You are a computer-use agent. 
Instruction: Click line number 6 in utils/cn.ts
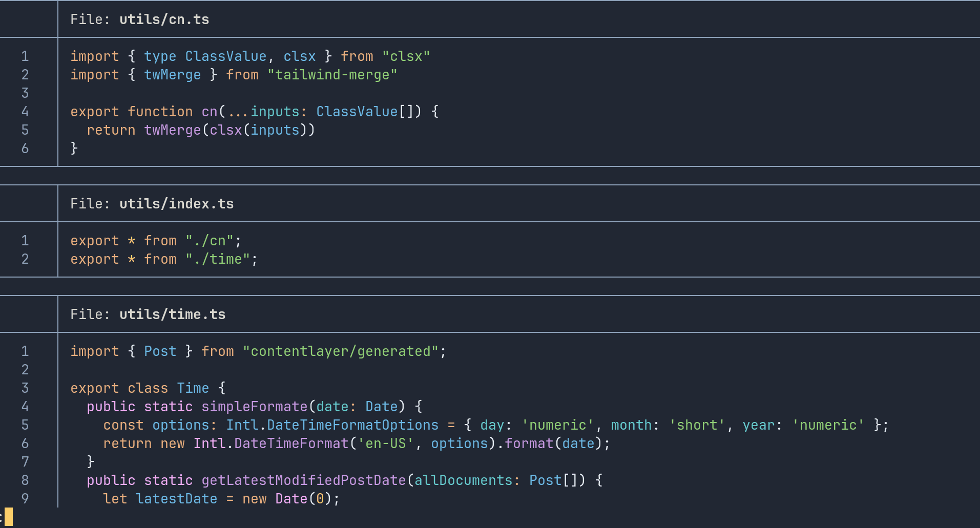pyautogui.click(x=25, y=149)
